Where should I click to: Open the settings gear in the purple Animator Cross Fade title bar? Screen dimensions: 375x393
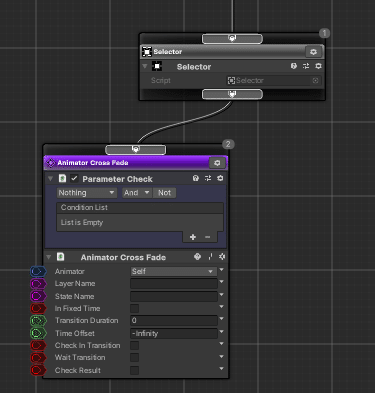coord(217,163)
